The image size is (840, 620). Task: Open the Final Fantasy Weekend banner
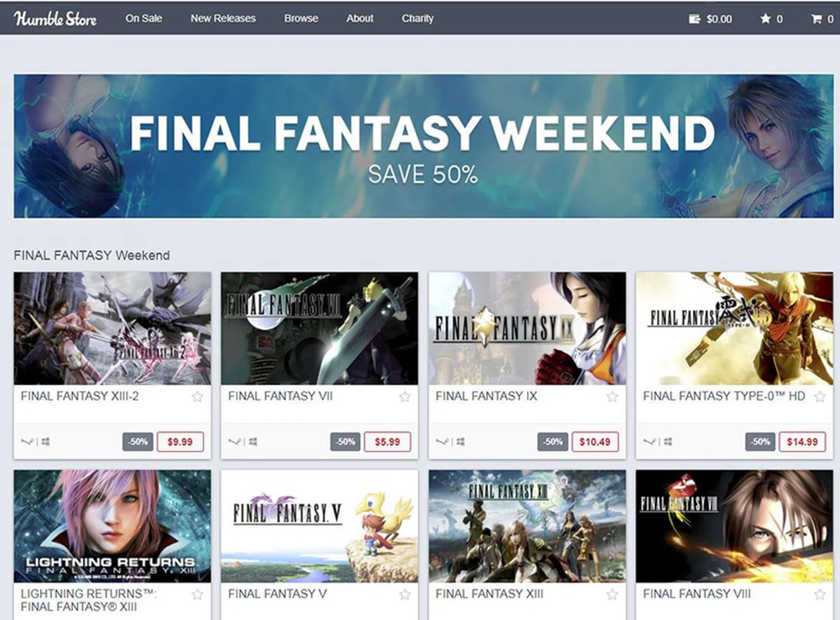click(423, 146)
